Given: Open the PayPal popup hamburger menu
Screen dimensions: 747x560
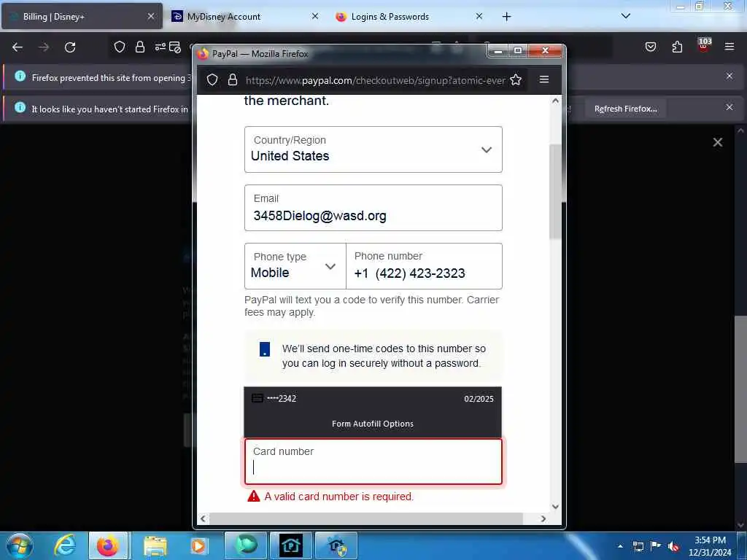Looking at the screenshot, I should pos(544,79).
